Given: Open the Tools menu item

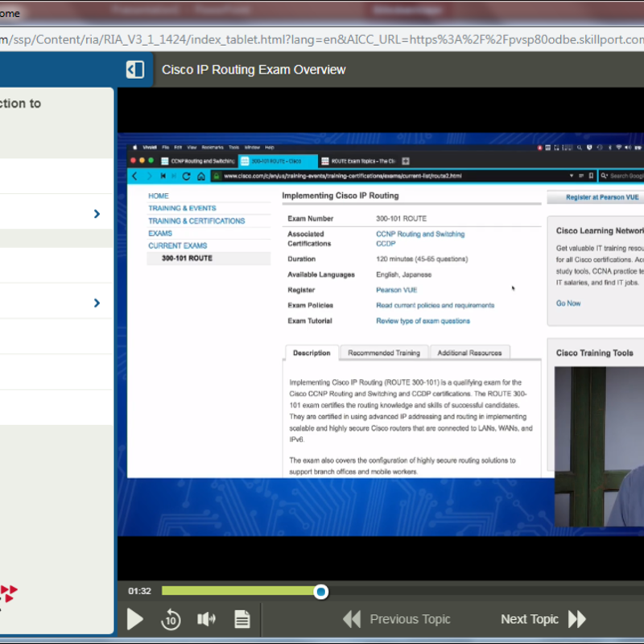Looking at the screenshot, I should 233,147.
